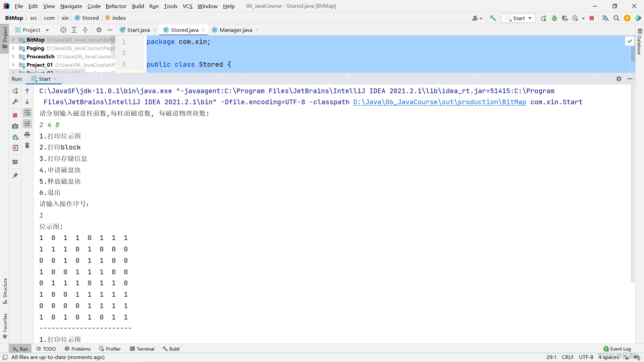
Task: Expand the Paging project node
Action: tap(13, 48)
